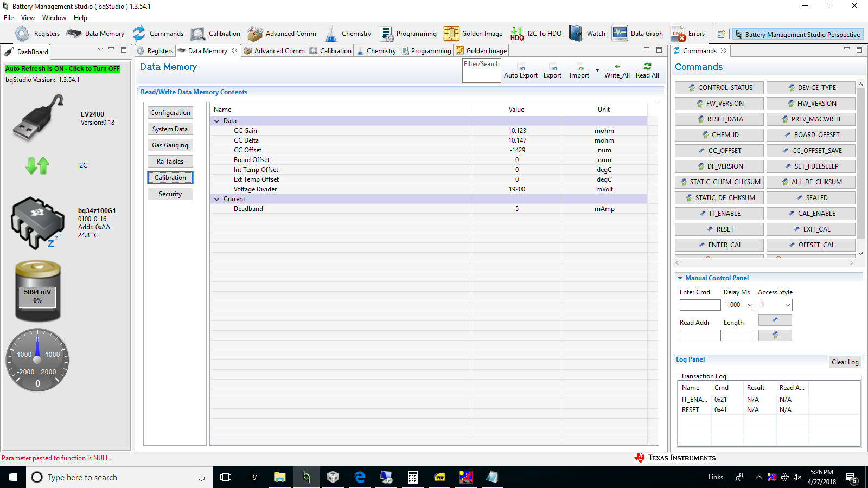Open the Delay Ms dropdown

(750, 305)
